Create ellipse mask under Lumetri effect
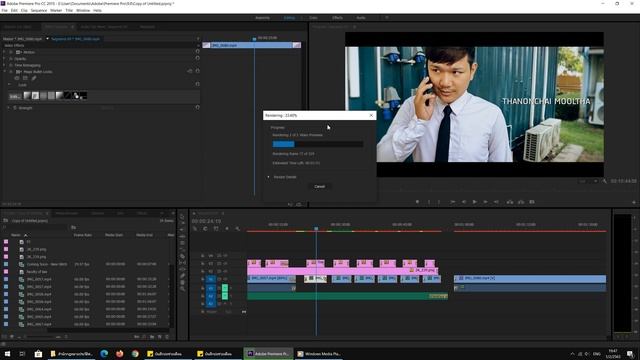The height and width of the screenshot is (360, 640). (17, 78)
